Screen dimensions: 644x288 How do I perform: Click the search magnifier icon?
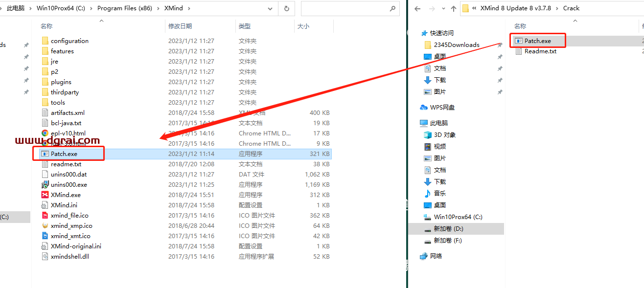tap(392, 8)
